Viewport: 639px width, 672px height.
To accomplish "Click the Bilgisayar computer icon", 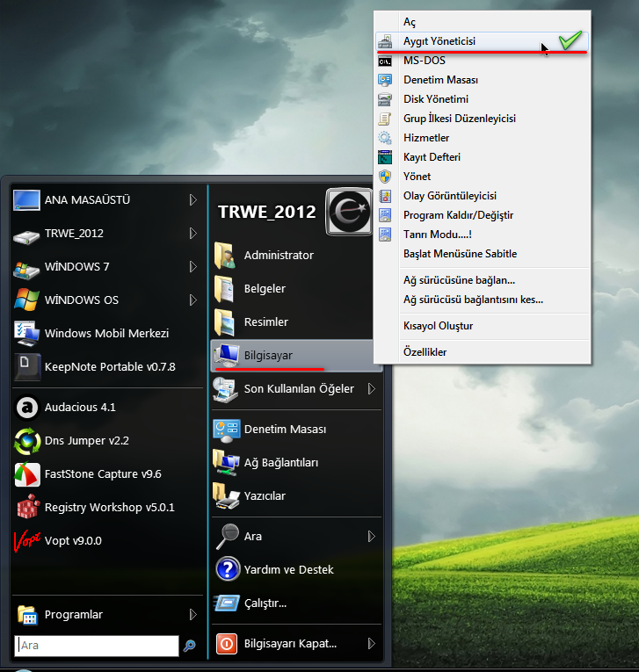I will point(227,355).
